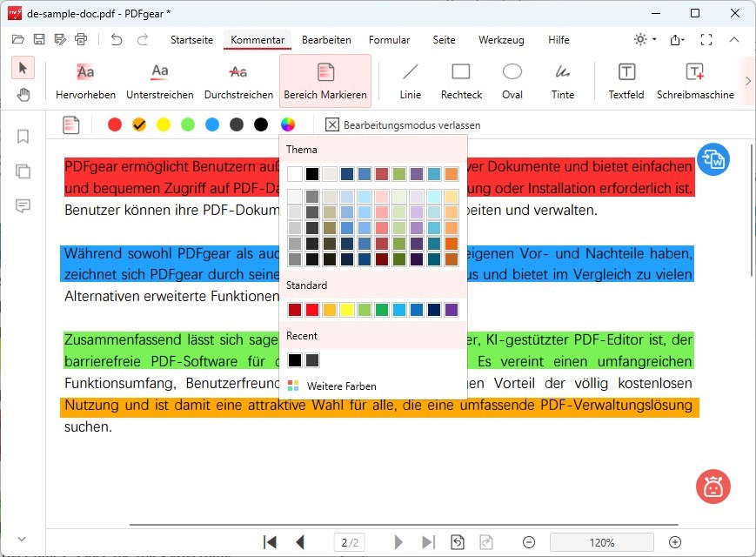
Task: Open the share dropdown
Action: tap(678, 39)
